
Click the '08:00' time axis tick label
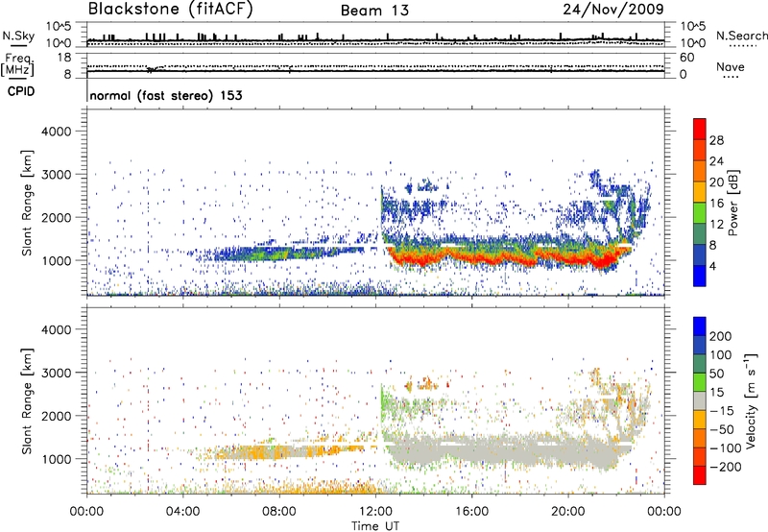279,512
